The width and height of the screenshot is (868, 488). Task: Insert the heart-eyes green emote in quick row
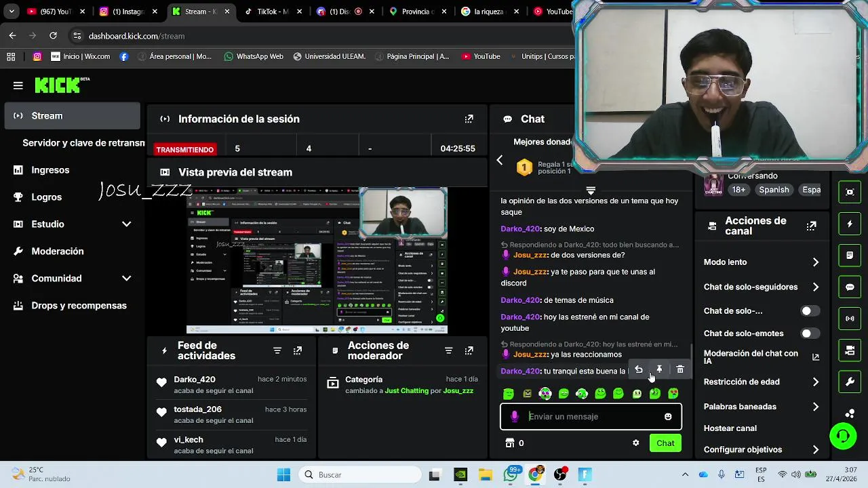(673, 394)
